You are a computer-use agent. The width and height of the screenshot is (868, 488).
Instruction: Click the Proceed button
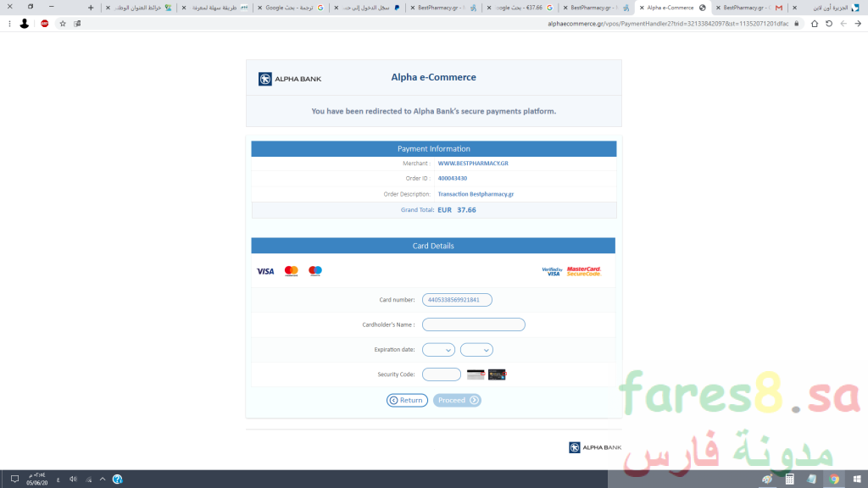[x=457, y=400]
